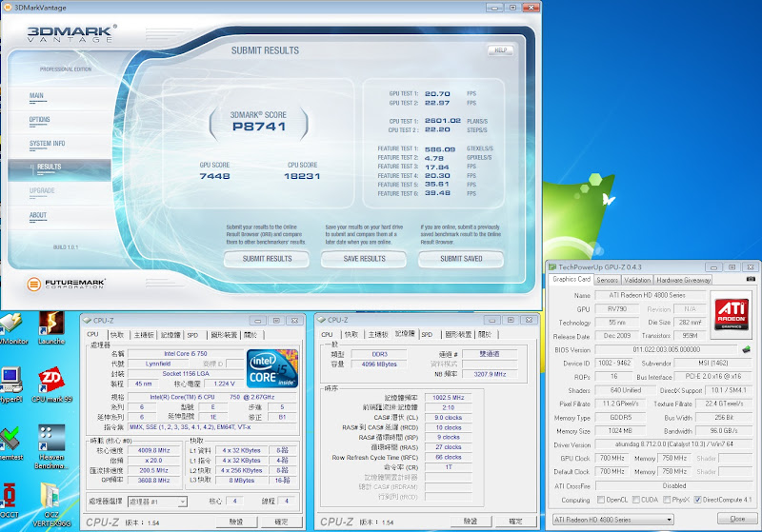
Task: Toggle the DirectCompute 4.1 checkbox
Action: coord(698,500)
